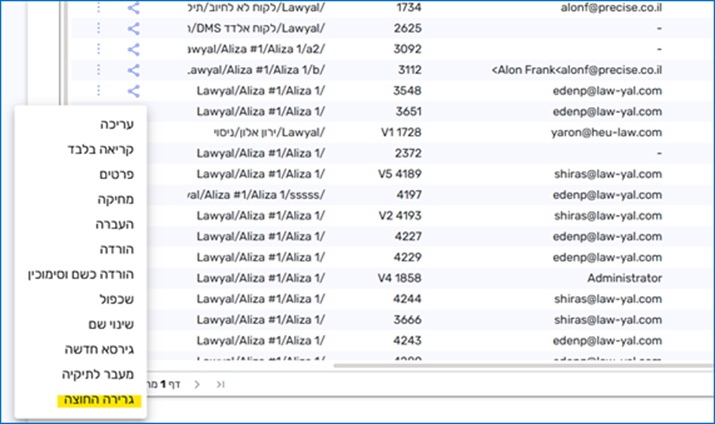Open three-dot actions menu for row 3092
The height and width of the screenshot is (424, 715).
(x=98, y=49)
